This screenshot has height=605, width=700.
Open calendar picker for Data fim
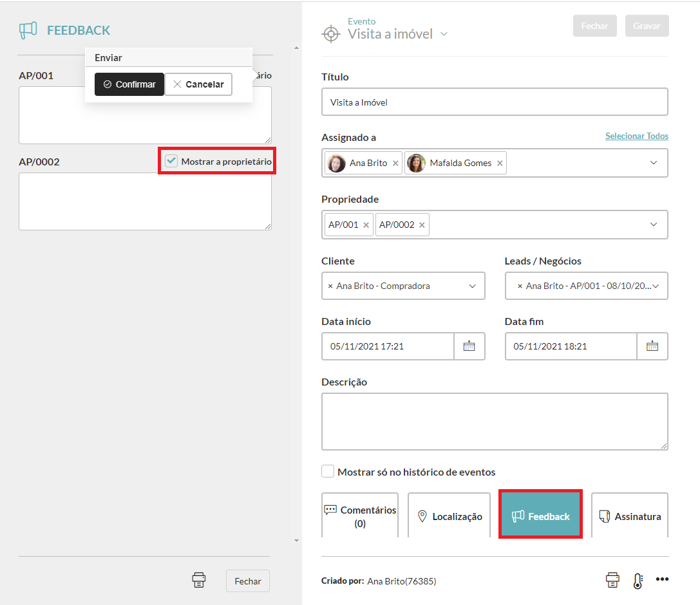[652, 346]
